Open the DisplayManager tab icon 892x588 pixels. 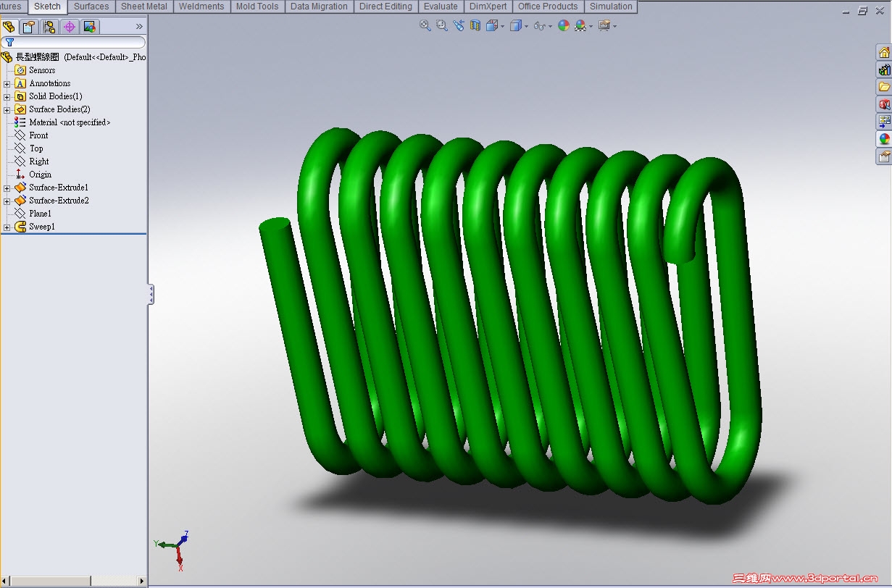click(x=90, y=27)
